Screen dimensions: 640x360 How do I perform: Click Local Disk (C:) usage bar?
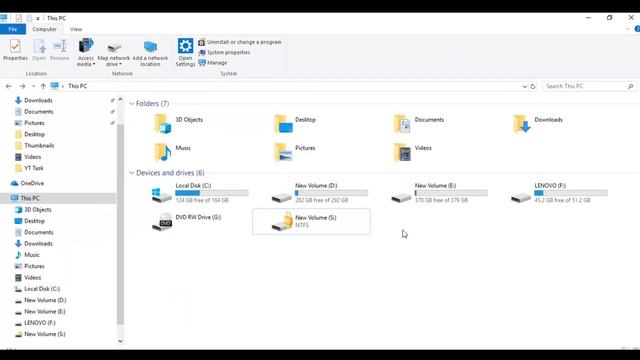coord(212,193)
